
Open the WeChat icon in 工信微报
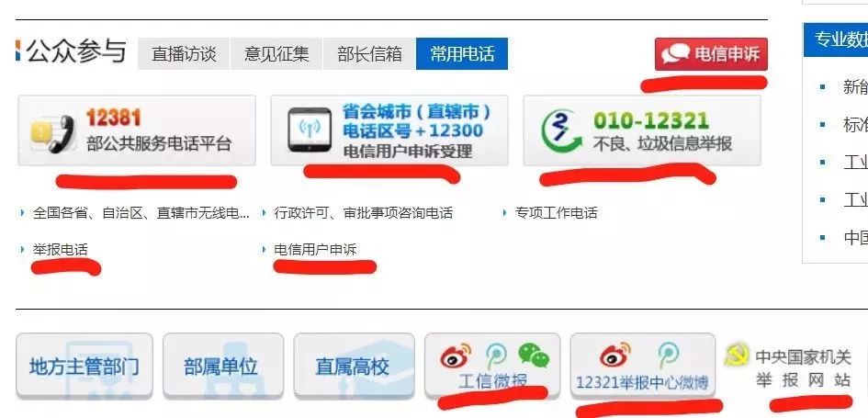coord(534,356)
